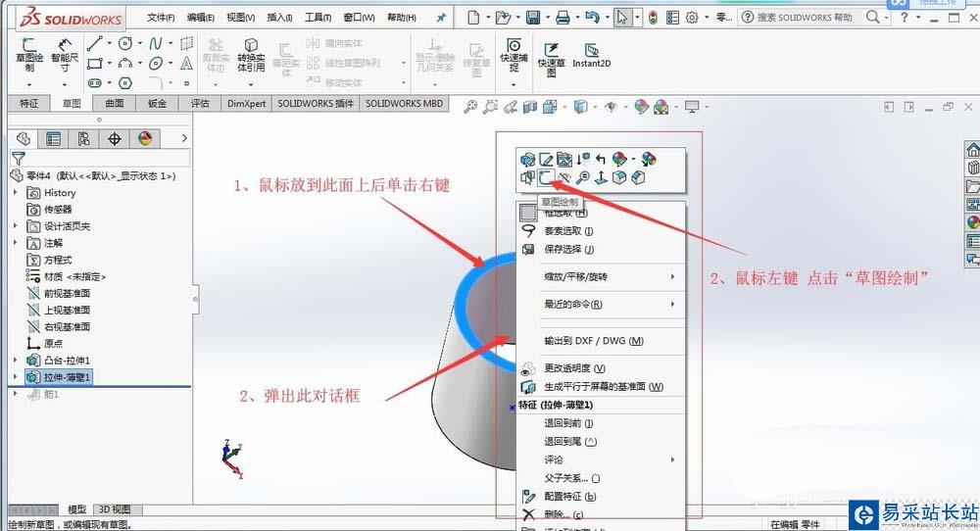The image size is (980, 531).
Task: Pin the menu bar with the pushpin
Action: coord(440,18)
